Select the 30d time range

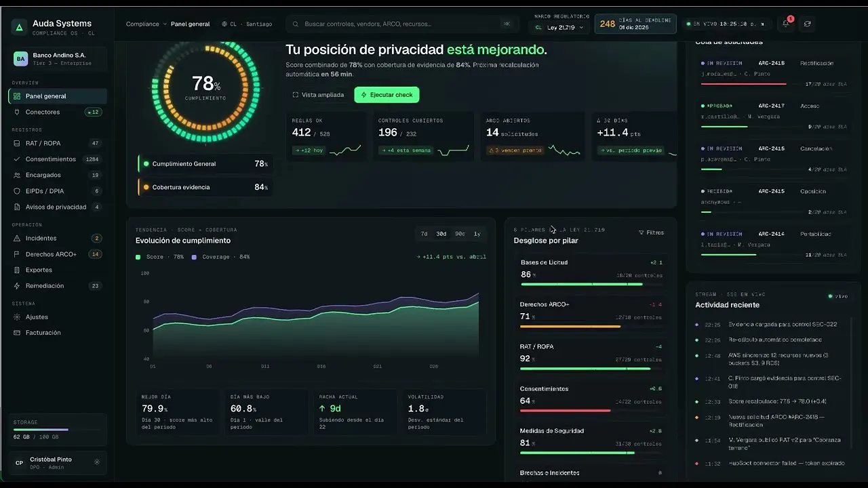441,234
